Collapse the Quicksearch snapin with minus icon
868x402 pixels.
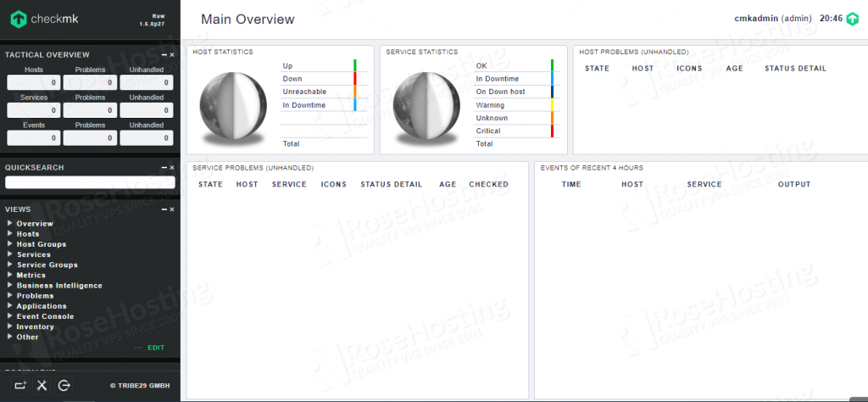tap(164, 168)
